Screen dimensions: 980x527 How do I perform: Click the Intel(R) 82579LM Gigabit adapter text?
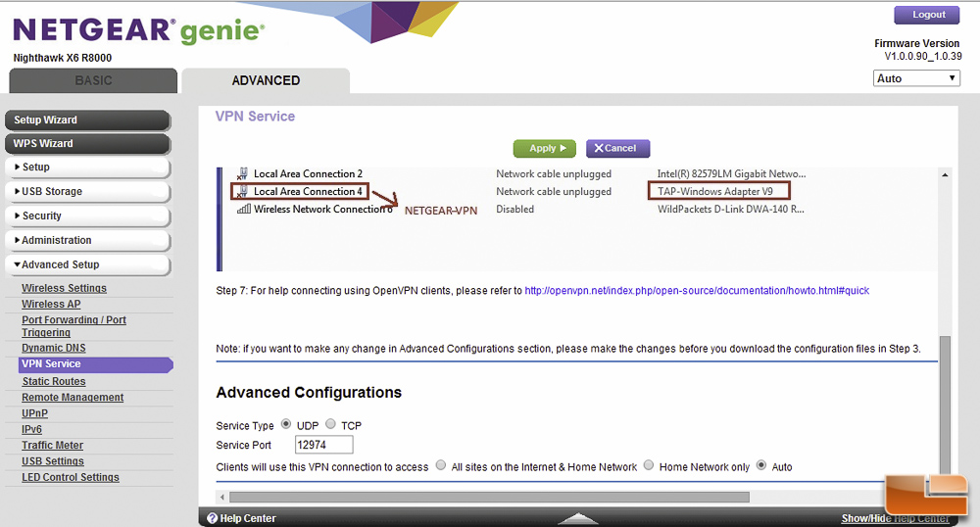[x=731, y=173]
